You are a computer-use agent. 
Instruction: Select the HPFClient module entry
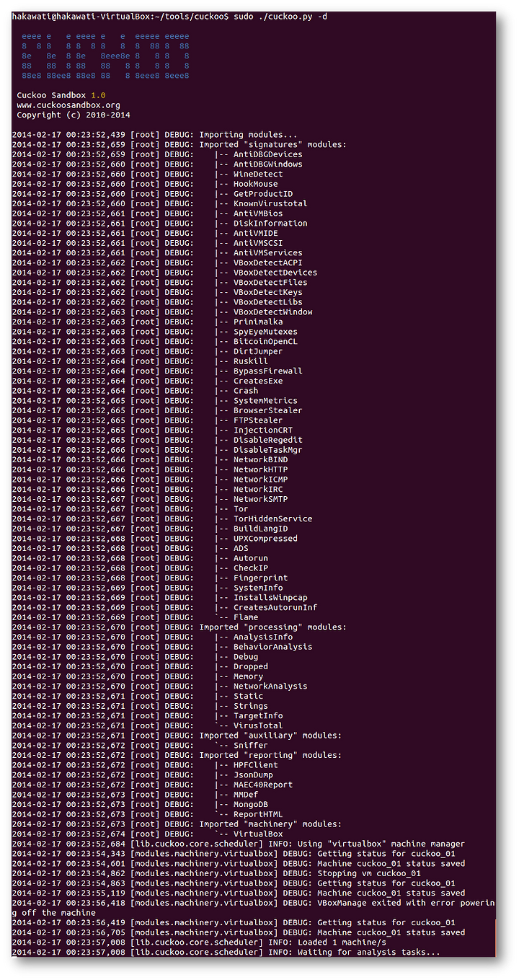(x=255, y=765)
